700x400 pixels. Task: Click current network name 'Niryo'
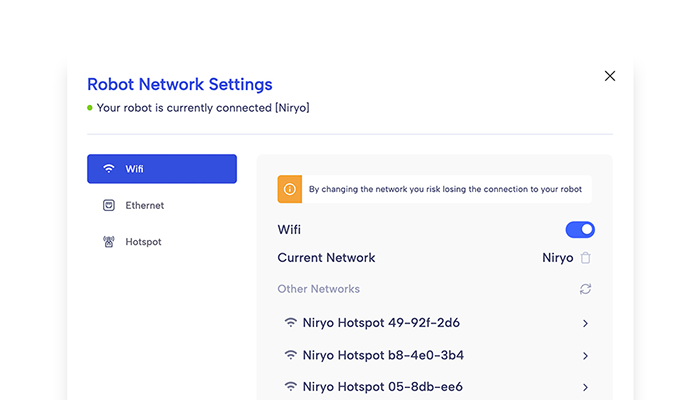(558, 258)
